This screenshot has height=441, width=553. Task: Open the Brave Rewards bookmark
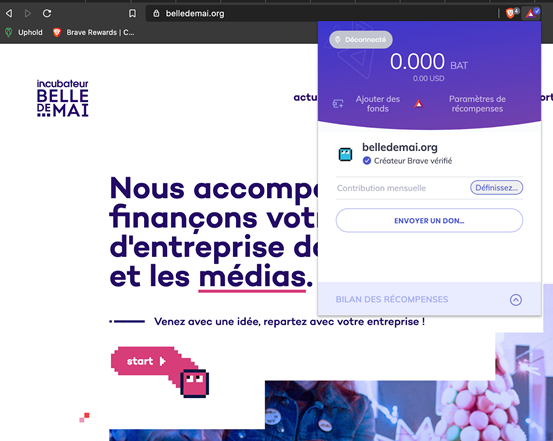pos(93,32)
